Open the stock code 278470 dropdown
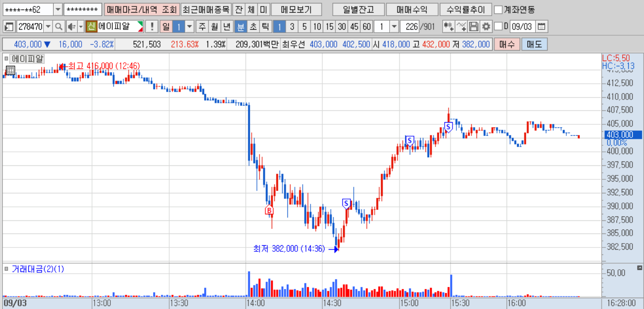 (x=48, y=27)
